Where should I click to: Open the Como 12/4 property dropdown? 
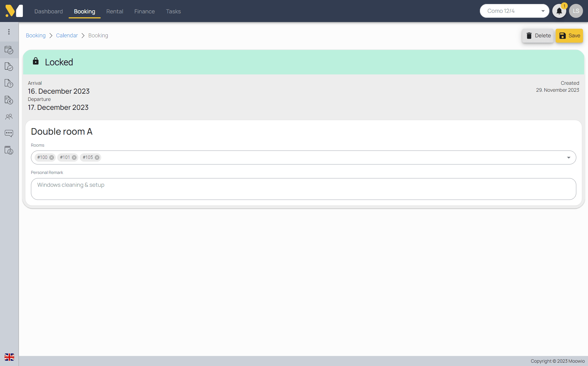(514, 11)
